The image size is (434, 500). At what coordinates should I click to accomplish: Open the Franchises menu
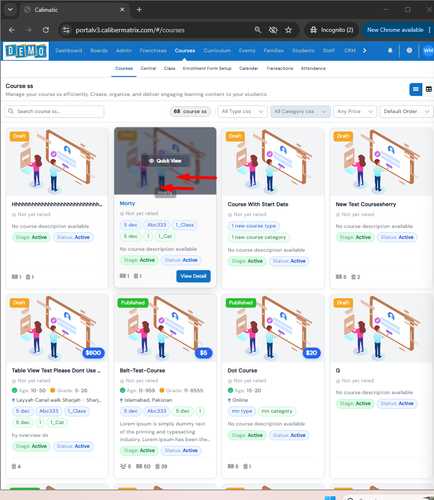pyautogui.click(x=153, y=51)
